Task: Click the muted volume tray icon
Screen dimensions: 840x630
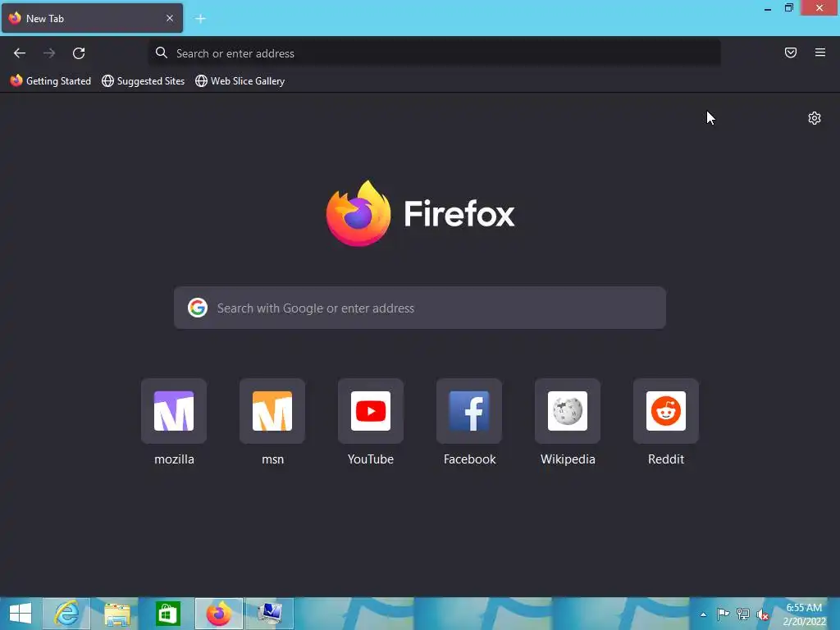Action: coord(763,614)
